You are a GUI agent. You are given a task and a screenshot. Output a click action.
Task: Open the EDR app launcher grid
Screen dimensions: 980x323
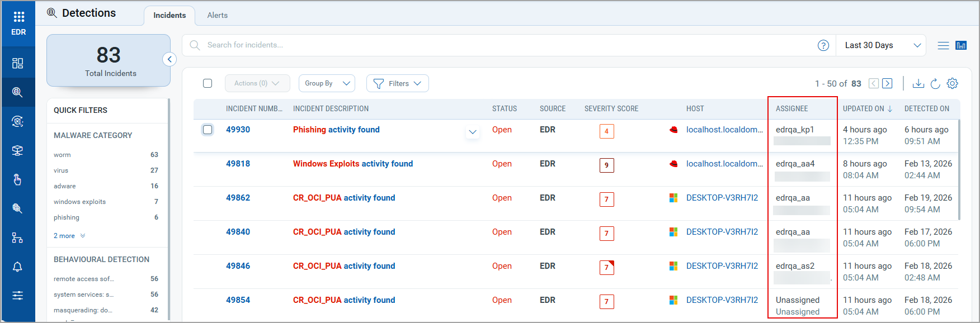pos(18,17)
